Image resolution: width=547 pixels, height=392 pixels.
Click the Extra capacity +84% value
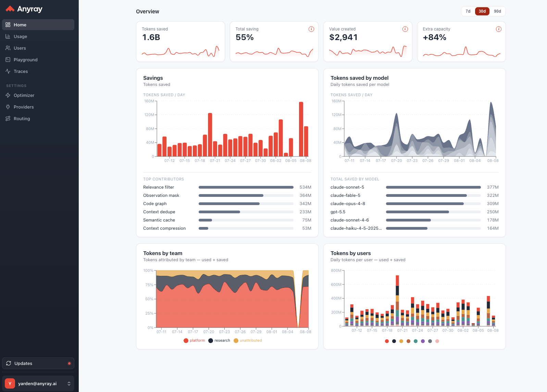[x=434, y=37]
